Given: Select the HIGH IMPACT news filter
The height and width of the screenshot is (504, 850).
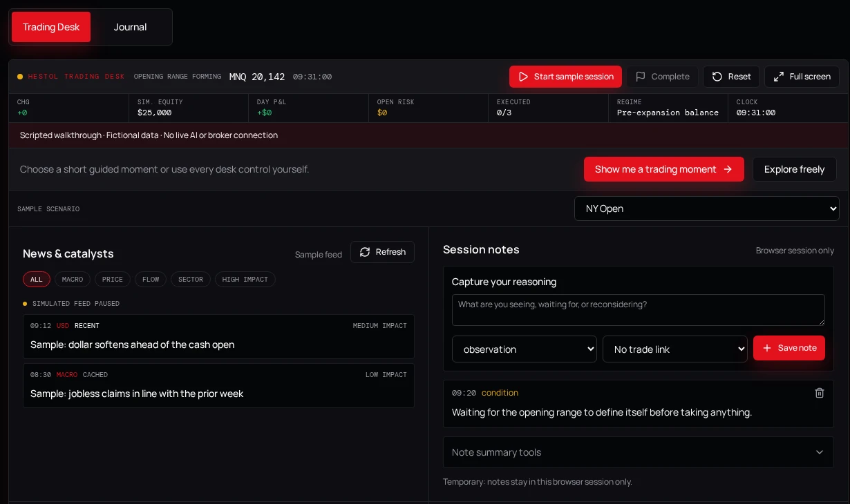Looking at the screenshot, I should (245, 280).
